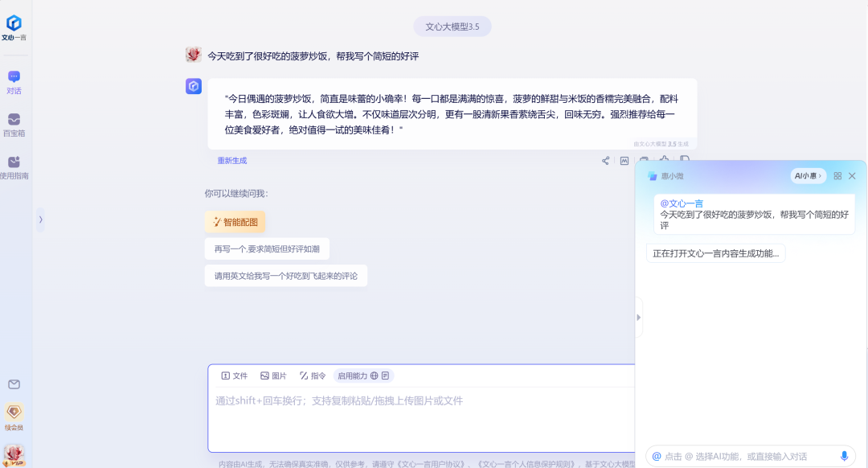Click the 文心一言 logo in the sidebar
The height and width of the screenshot is (468, 868).
(14, 27)
